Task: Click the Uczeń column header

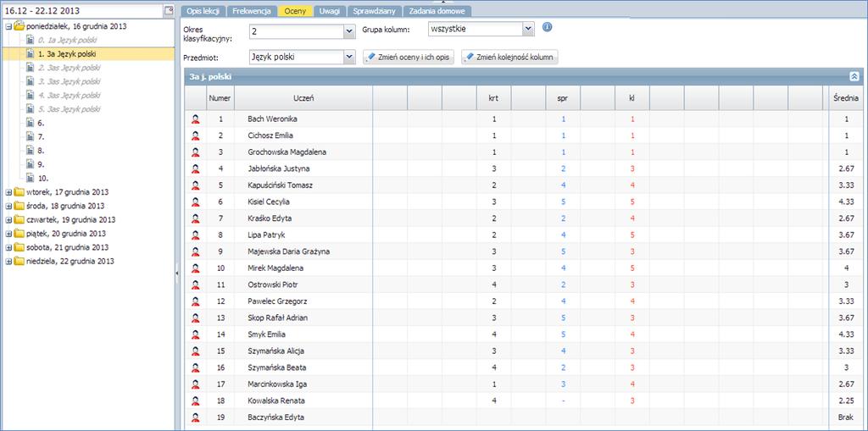Action: (304, 98)
